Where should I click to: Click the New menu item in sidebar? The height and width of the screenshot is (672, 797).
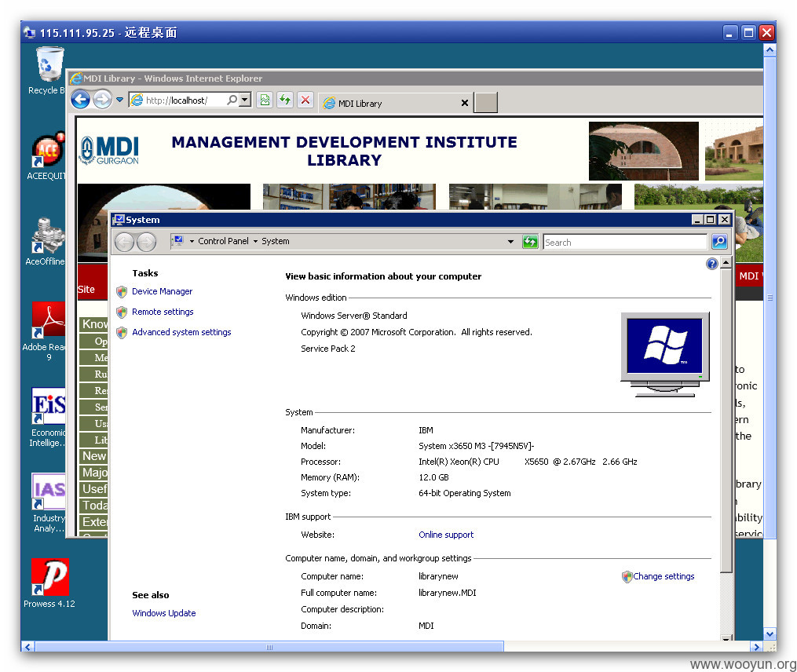(x=94, y=456)
